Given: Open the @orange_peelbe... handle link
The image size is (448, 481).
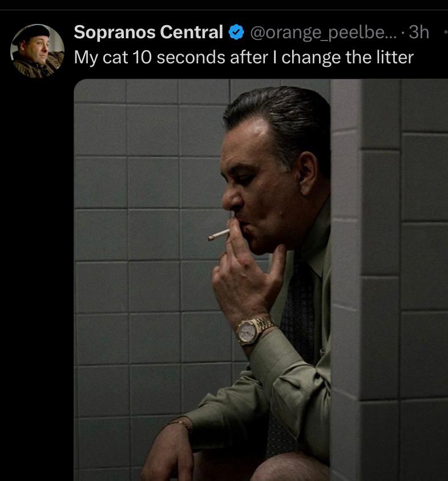Looking at the screenshot, I should (324, 32).
